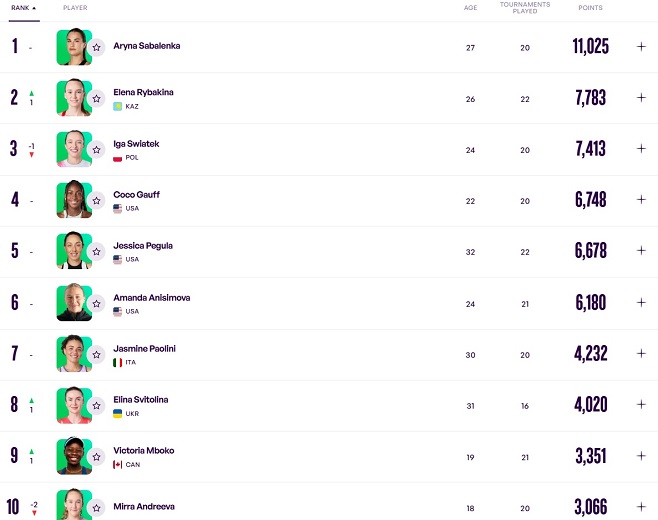Expand Aryna Sabalenka's row with plus
The width and height of the screenshot is (658, 520).
[641, 46]
